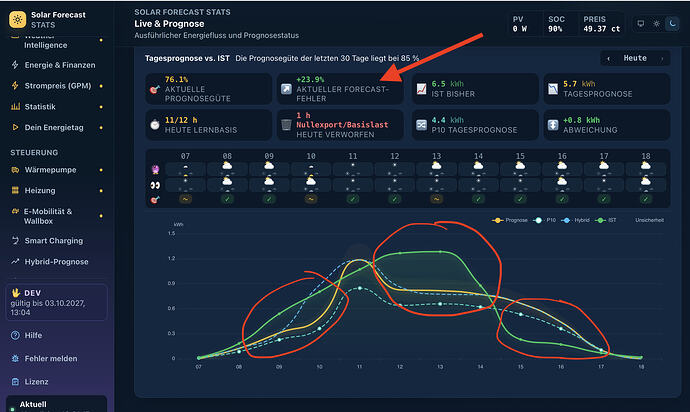690x412 pixels.
Task: Click the Tagesprognose chart icon
Action: click(553, 89)
